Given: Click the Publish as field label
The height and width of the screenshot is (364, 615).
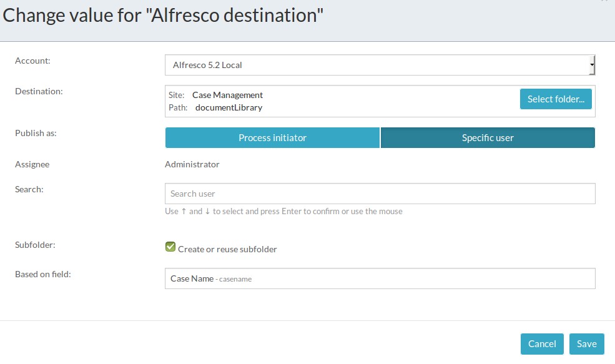Looking at the screenshot, I should coord(36,133).
